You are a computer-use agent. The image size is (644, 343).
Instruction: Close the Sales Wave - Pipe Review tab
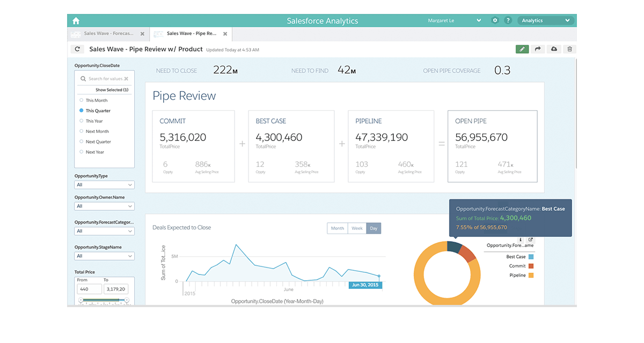[x=225, y=34]
